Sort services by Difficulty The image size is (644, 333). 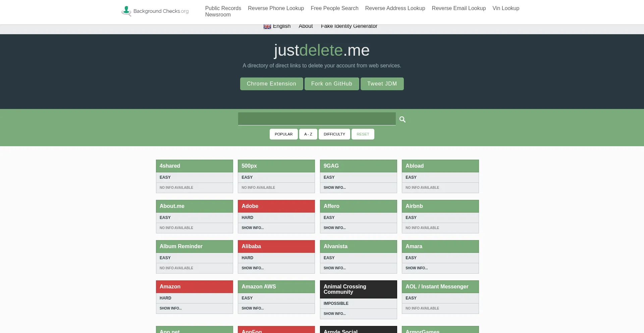(x=334, y=134)
